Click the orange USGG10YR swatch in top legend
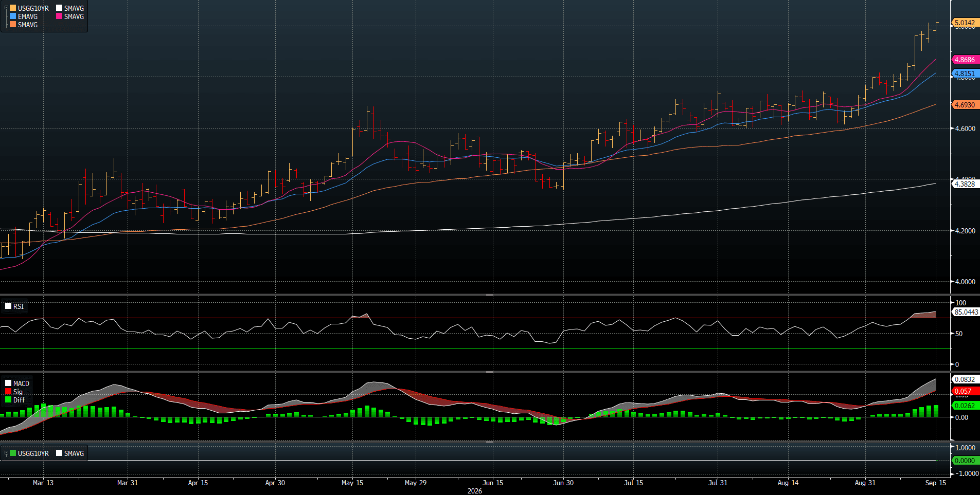The height and width of the screenshot is (495, 980). pos(13,8)
